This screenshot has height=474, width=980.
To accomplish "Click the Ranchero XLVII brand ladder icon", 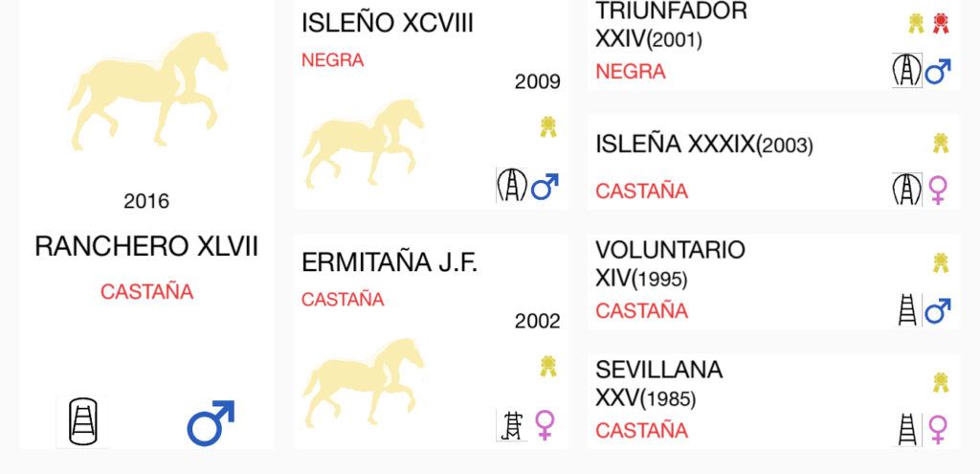I will [x=82, y=422].
